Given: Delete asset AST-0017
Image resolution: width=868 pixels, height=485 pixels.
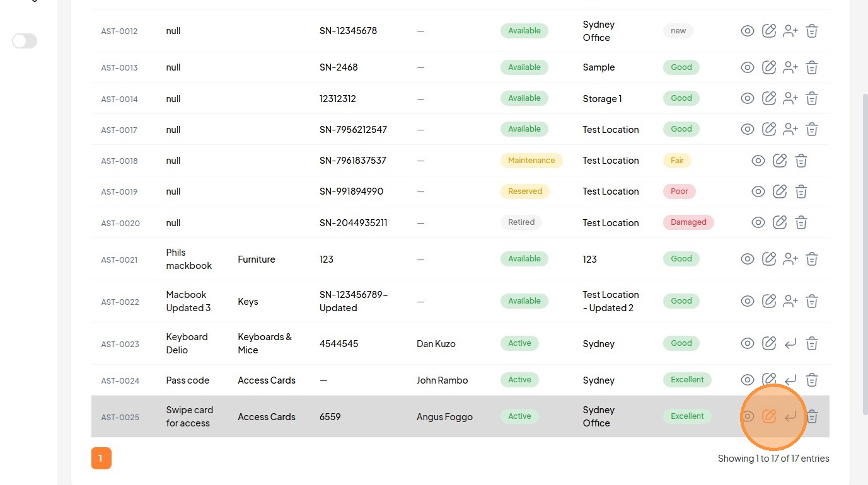Looking at the screenshot, I should click(812, 129).
